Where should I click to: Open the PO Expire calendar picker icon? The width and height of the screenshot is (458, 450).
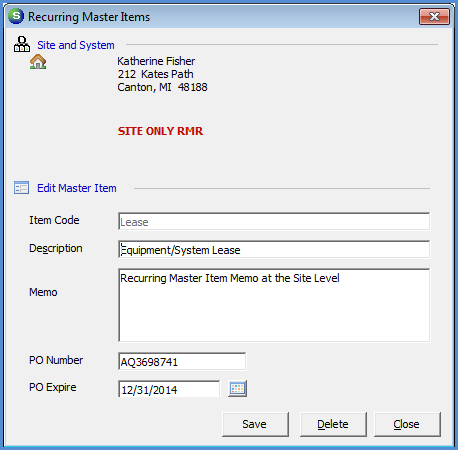[237, 388]
